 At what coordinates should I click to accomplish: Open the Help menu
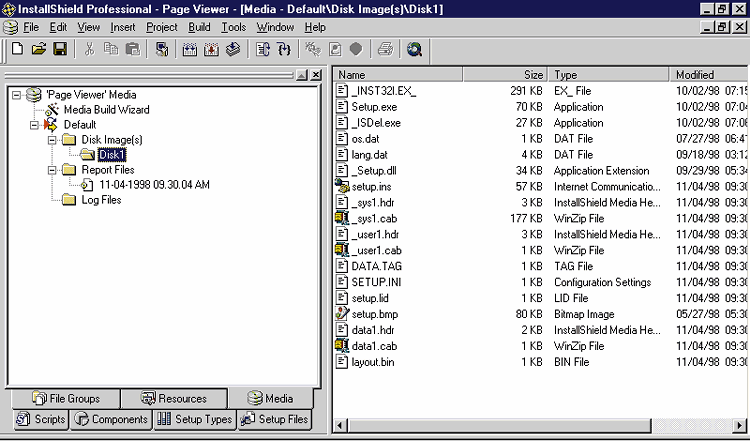point(315,27)
